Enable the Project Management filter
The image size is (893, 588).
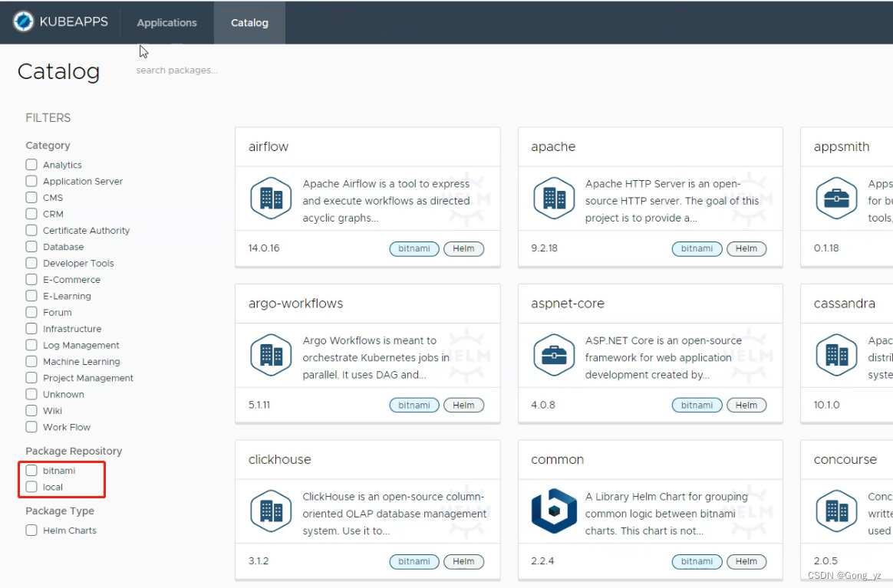pyautogui.click(x=31, y=378)
